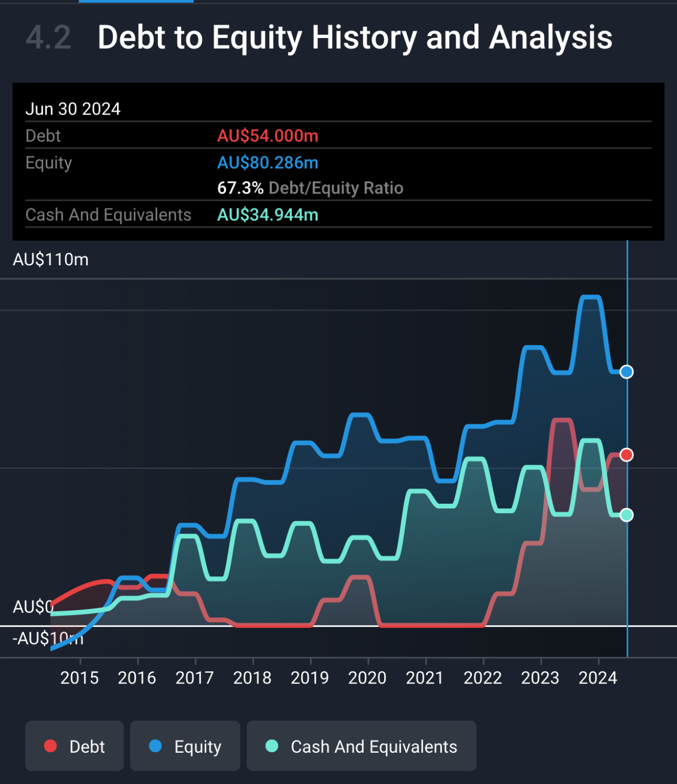The width and height of the screenshot is (677, 784).
Task: Select the 2018 axis label
Action: (x=252, y=678)
